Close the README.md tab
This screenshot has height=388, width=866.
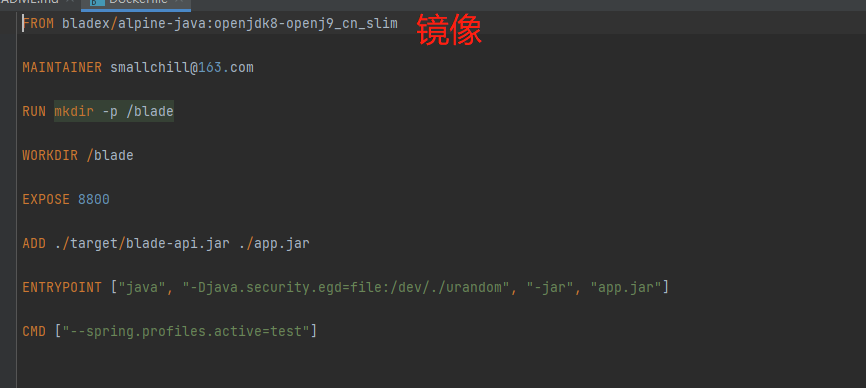[x=70, y=2]
